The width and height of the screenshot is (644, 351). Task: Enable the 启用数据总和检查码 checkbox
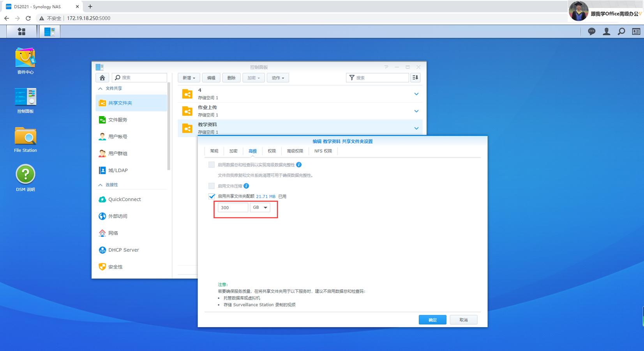(211, 164)
